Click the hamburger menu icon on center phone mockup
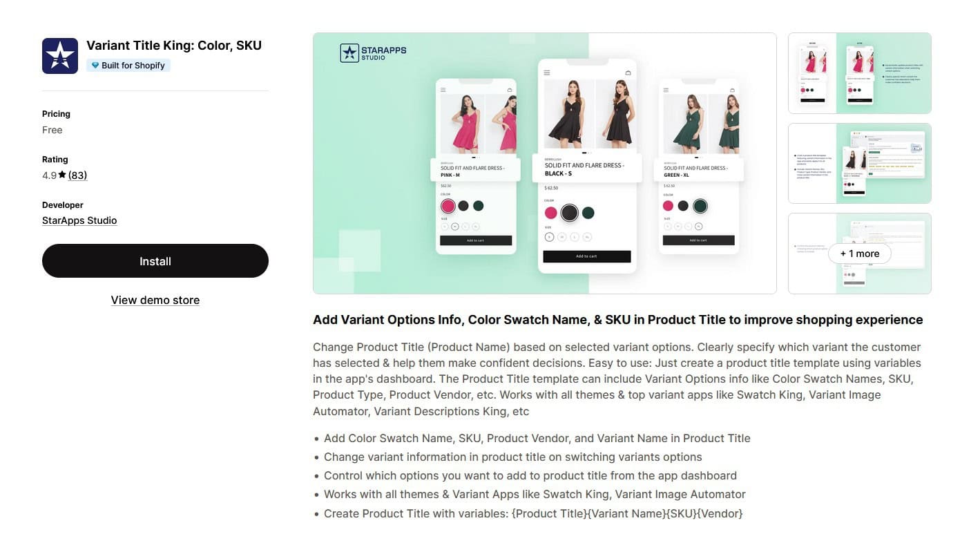The height and width of the screenshot is (543, 980). point(547,73)
